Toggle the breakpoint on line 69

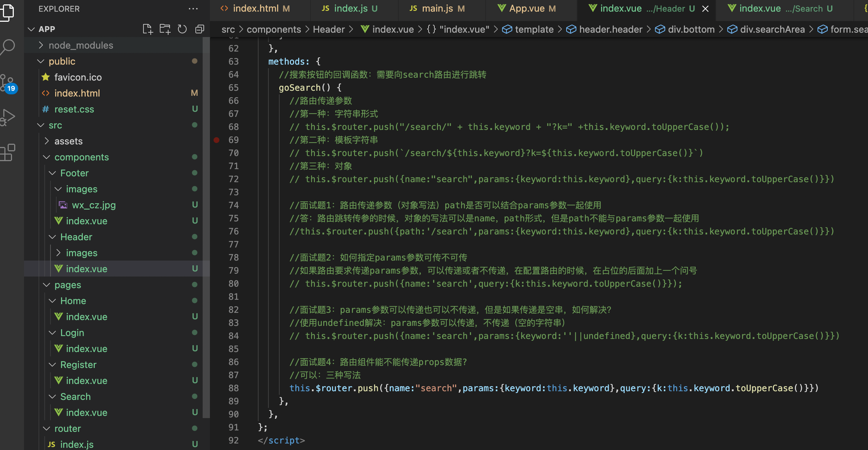(x=216, y=140)
